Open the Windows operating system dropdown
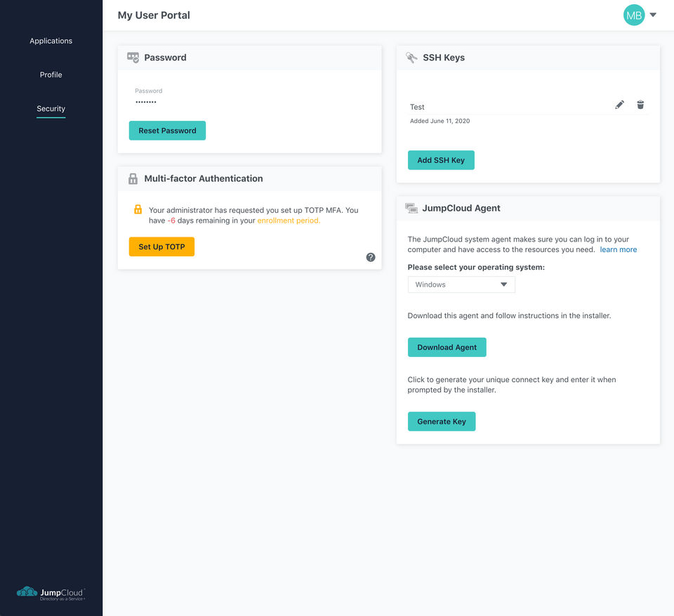 point(461,284)
